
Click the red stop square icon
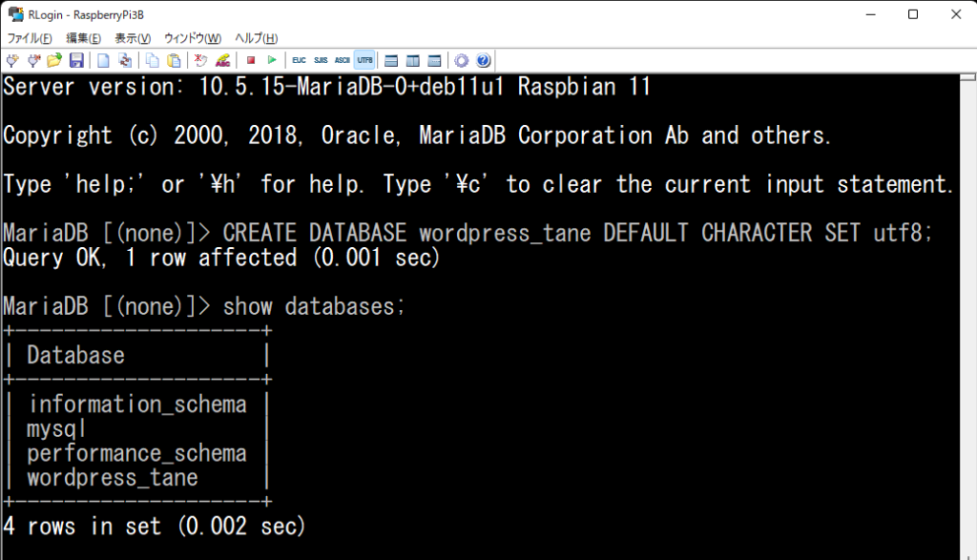pyautogui.click(x=251, y=60)
